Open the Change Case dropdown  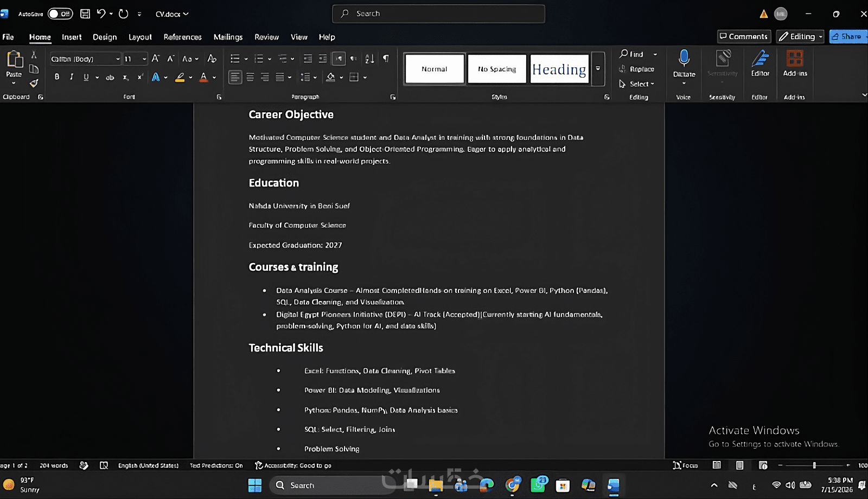[x=190, y=59]
